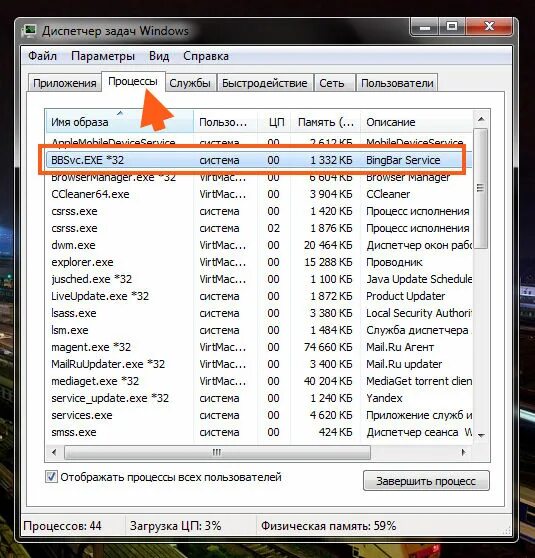The width and height of the screenshot is (535, 558).
Task: Click the 74 660 КБ memory value
Action: coord(328,347)
